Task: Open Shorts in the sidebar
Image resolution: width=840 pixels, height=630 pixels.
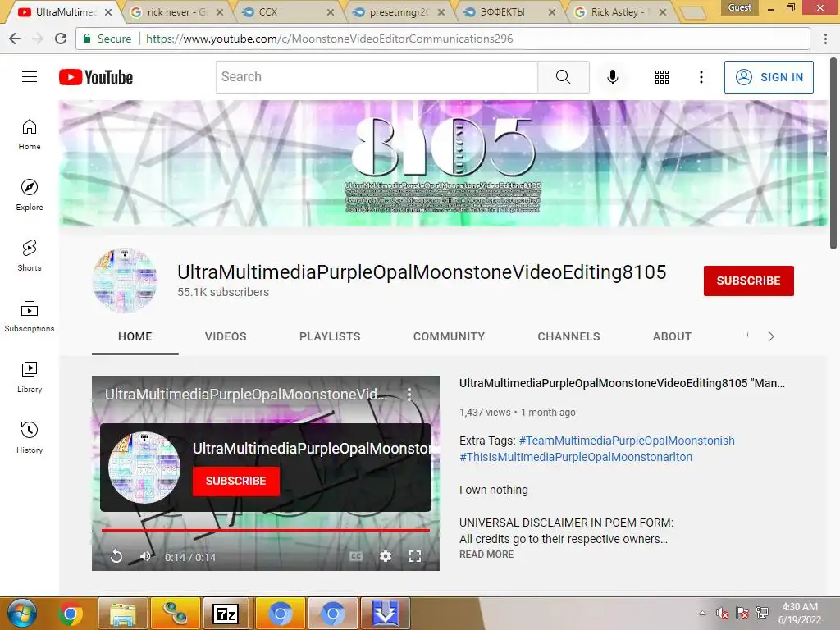Action: (30, 256)
